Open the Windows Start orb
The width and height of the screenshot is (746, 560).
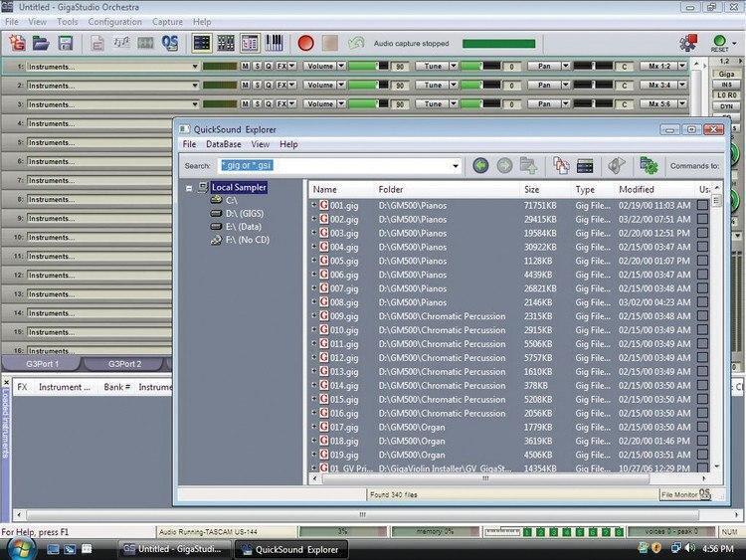tap(19, 549)
